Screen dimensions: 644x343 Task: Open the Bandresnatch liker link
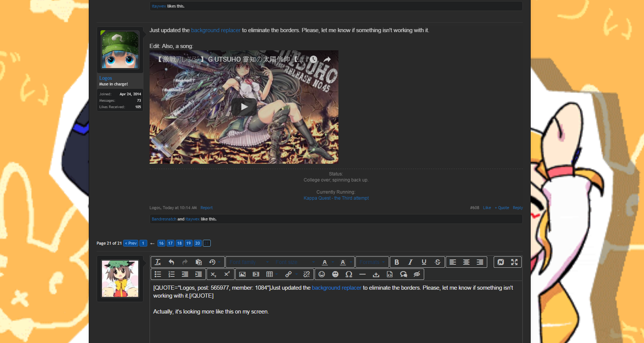coord(164,219)
